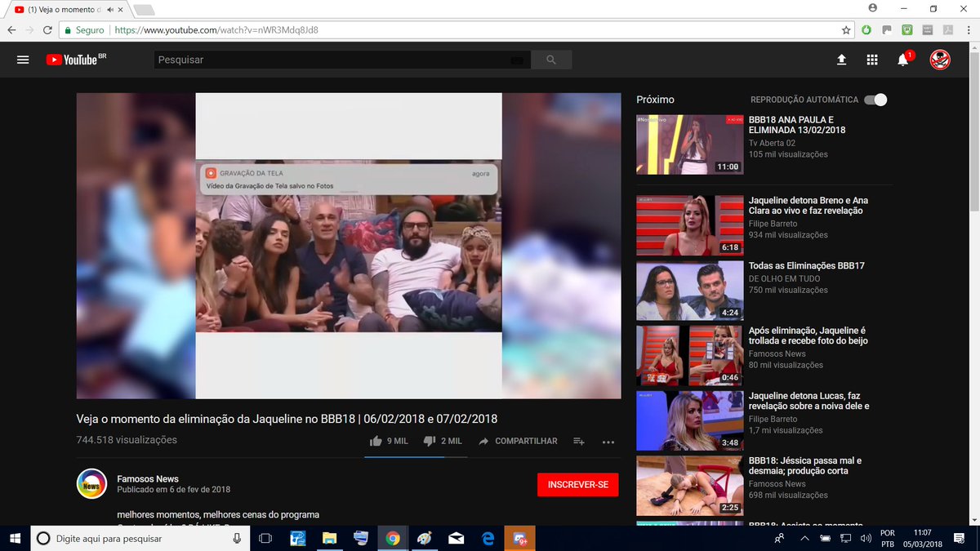
Task: Click the main video player
Action: tap(349, 246)
